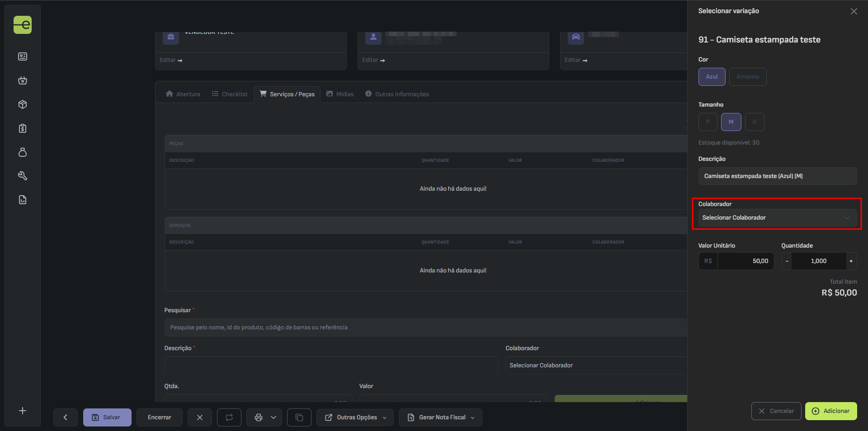Open Selecionar Colaborador dropdown in side panel
This screenshot has width=868, height=431.
777,218
